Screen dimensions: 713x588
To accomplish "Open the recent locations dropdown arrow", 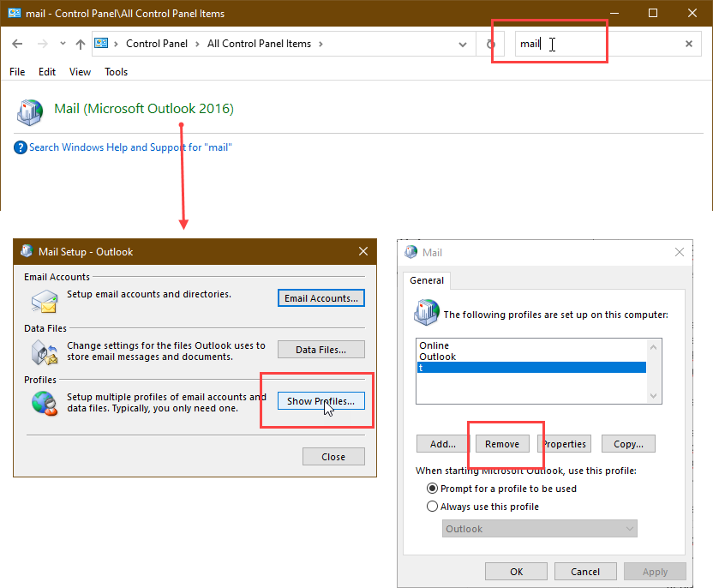I will pos(63,44).
